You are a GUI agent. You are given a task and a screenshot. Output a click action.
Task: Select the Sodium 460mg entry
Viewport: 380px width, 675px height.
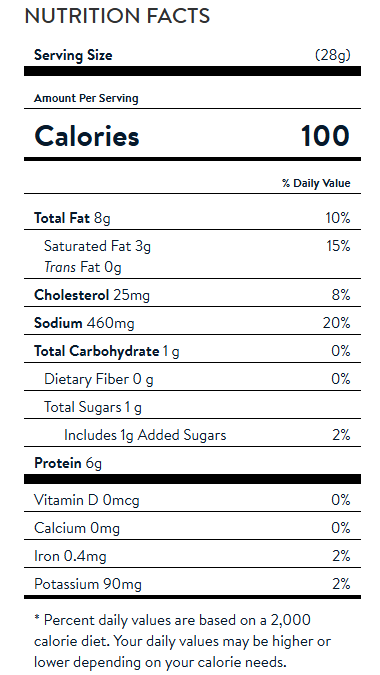84,323
